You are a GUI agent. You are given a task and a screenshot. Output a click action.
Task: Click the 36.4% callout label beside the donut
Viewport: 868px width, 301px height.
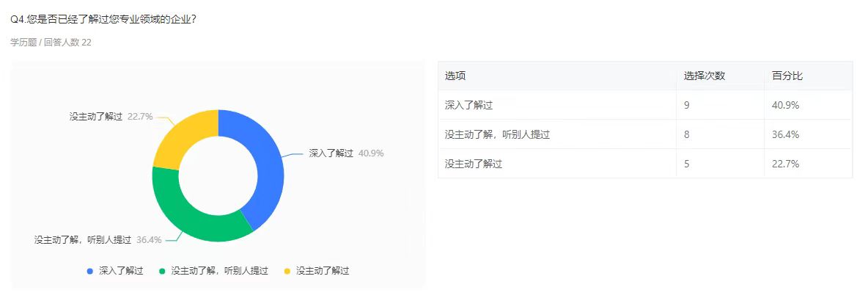[150, 239]
